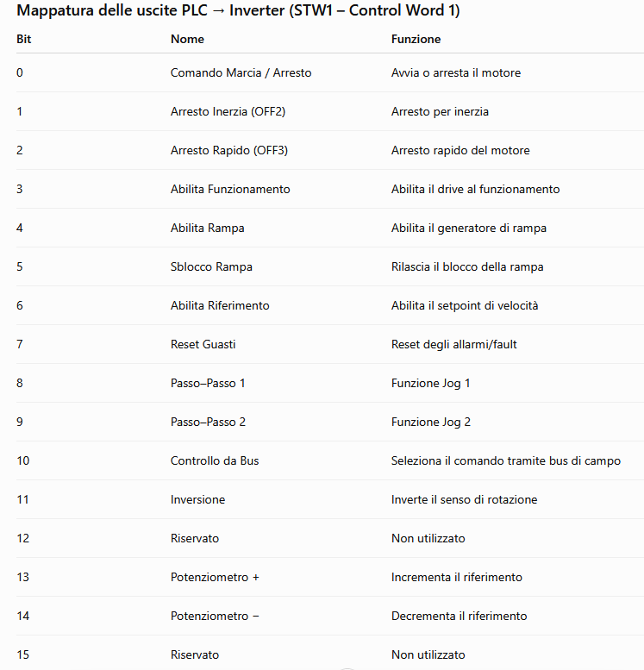Click the Abilita il generatore di rampa text
The width and height of the screenshot is (644, 670).
(469, 229)
